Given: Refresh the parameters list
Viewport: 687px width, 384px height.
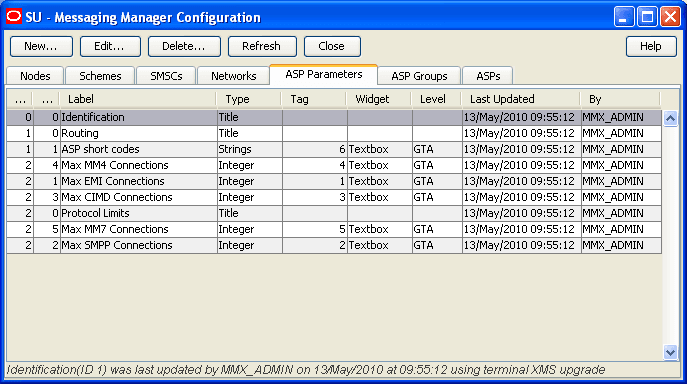Looking at the screenshot, I should pos(262,46).
